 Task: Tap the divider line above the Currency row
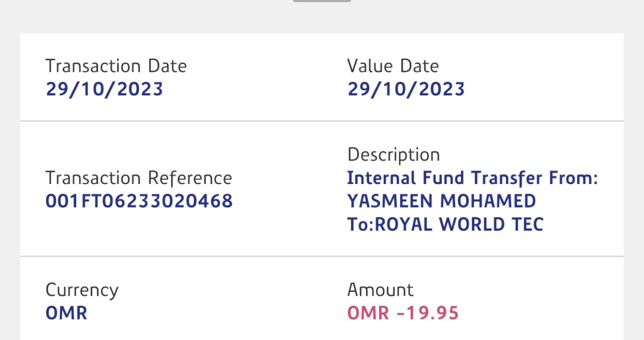click(x=321, y=256)
